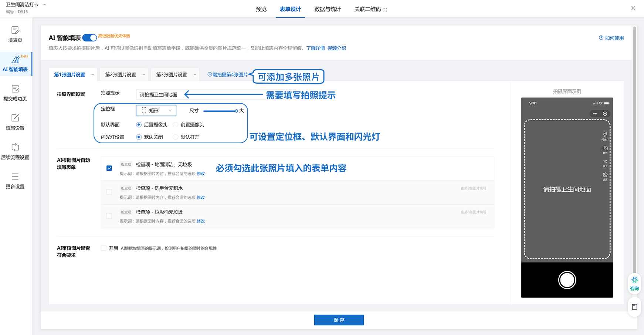This screenshot has width=644, height=335.
Task: Click the 由第2张图片填写 note
Action: [473, 188]
